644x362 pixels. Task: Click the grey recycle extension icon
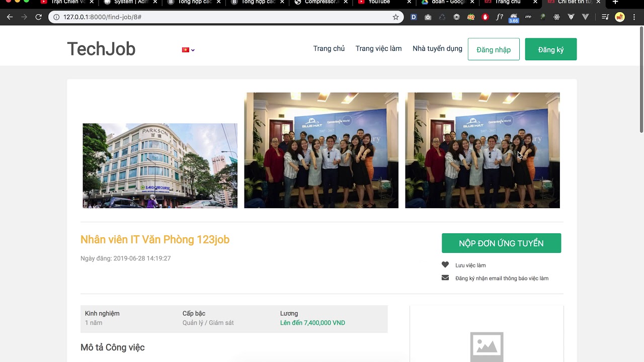[442, 17]
